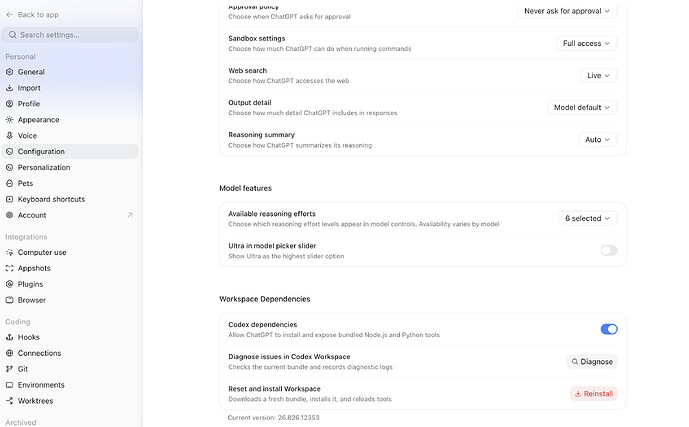Open Hooks via its anchor icon

click(x=9, y=337)
